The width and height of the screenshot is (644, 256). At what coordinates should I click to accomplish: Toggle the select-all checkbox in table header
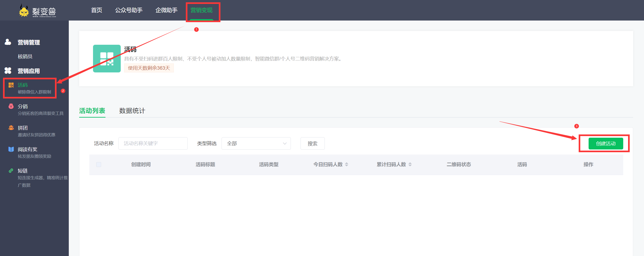tap(99, 165)
